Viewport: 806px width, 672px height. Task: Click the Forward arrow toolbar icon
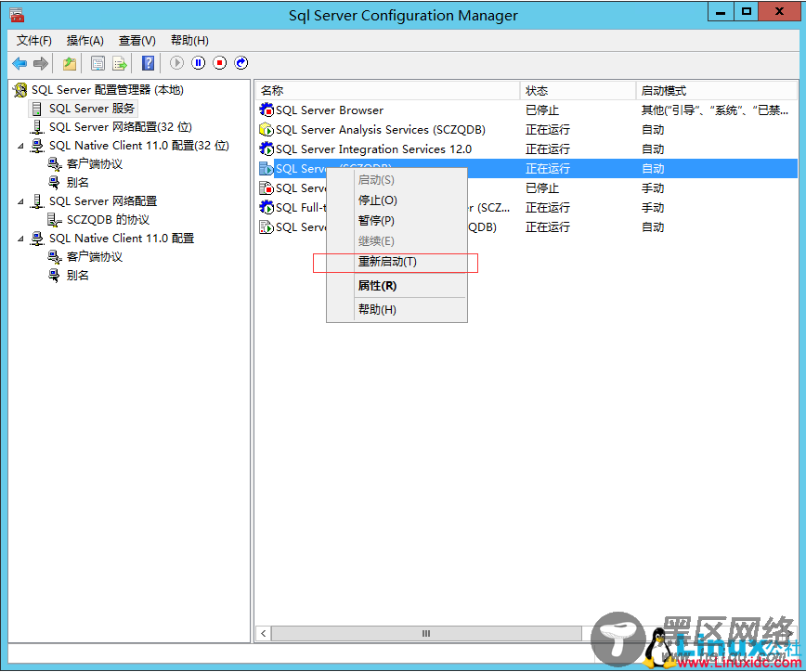click(x=41, y=63)
